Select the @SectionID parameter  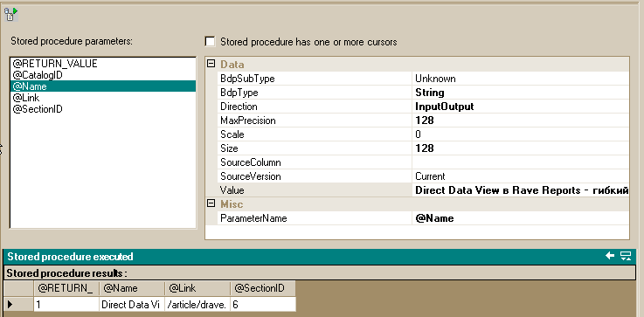tap(38, 109)
